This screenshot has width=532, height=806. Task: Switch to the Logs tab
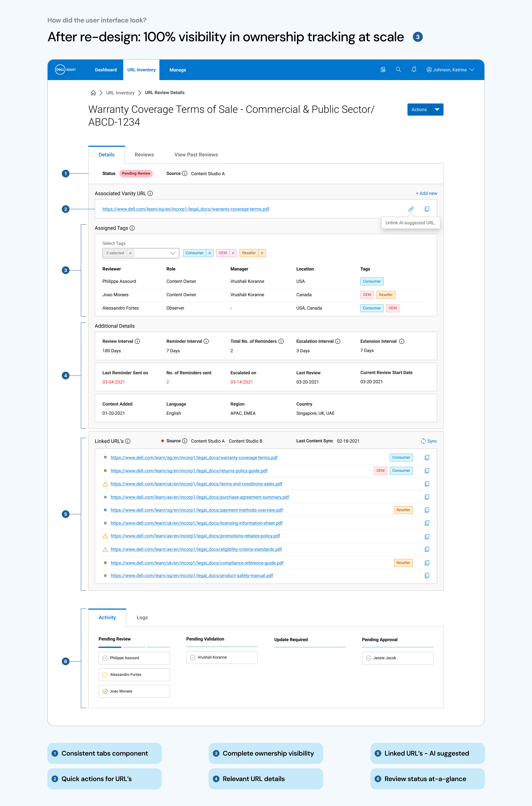pyautogui.click(x=142, y=617)
